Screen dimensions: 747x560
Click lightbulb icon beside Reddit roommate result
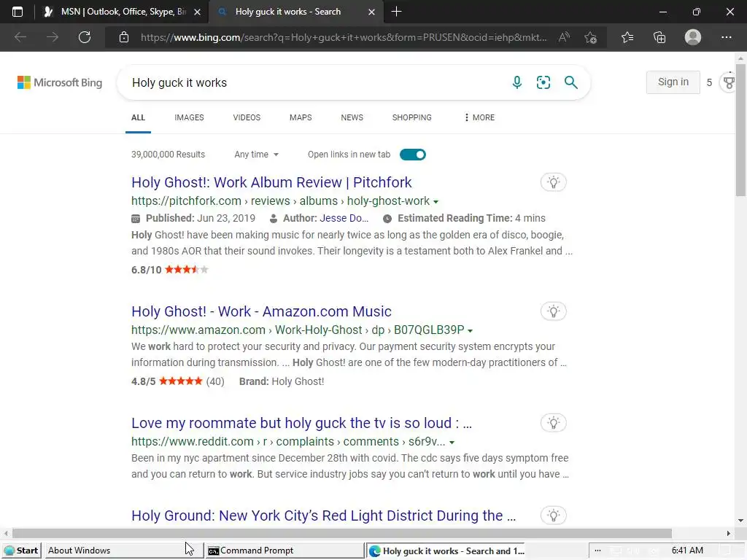tap(553, 423)
